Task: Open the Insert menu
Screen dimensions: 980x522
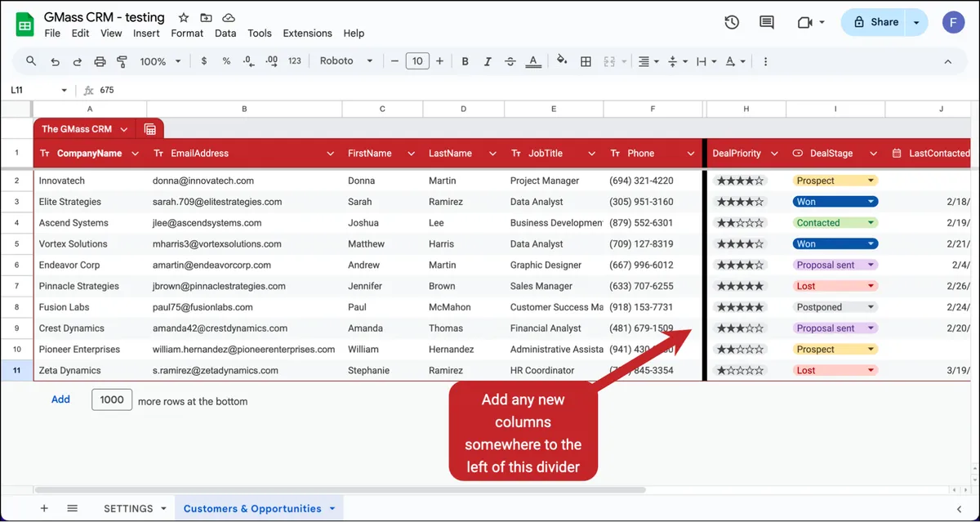Action: (146, 33)
